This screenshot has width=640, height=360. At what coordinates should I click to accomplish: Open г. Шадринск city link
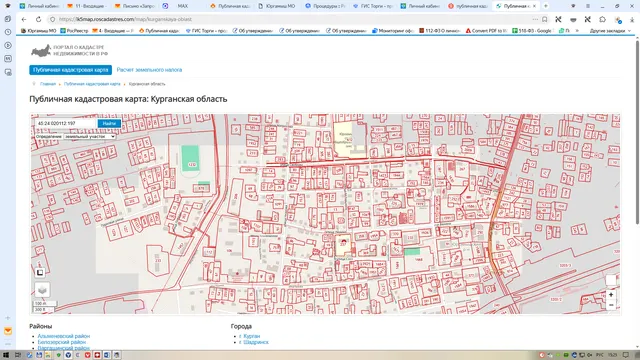254,342
